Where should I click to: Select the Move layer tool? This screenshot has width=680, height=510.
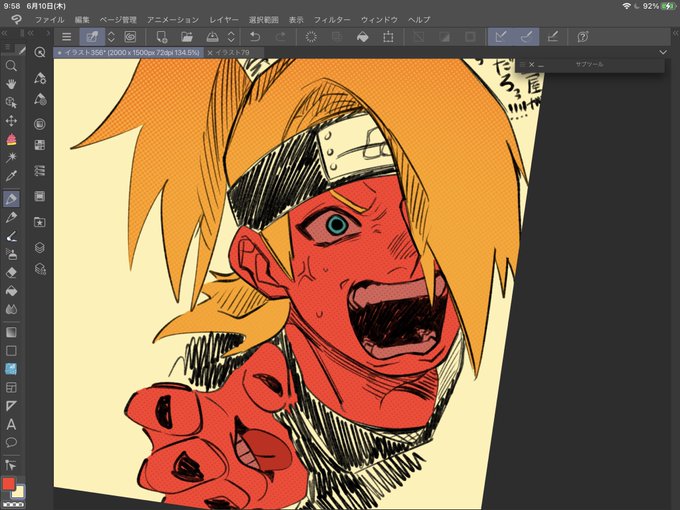(11, 121)
